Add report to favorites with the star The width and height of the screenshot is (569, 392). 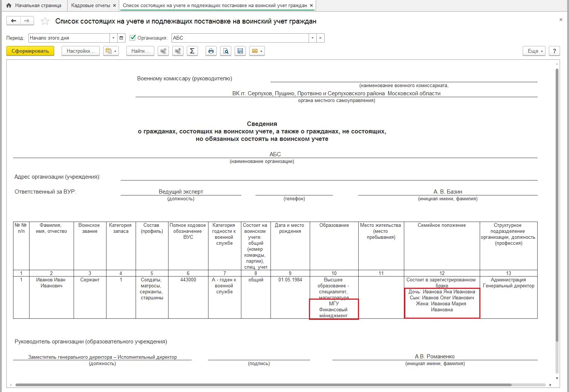point(45,21)
